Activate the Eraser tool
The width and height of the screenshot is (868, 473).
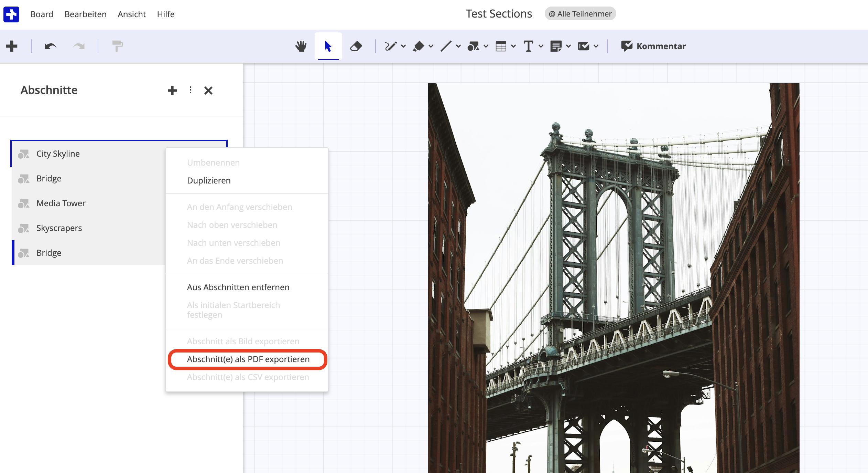click(356, 46)
